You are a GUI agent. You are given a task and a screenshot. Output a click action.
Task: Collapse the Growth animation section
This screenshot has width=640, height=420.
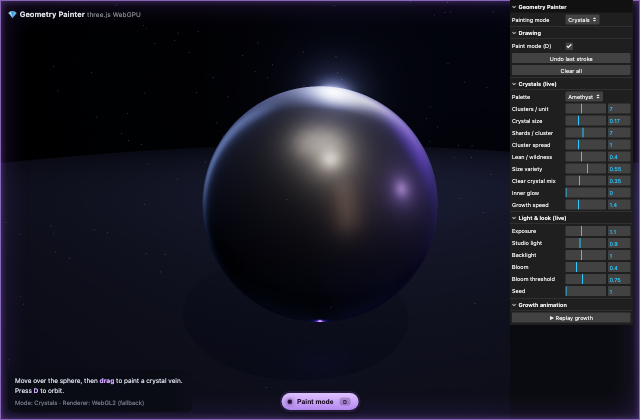point(571,305)
